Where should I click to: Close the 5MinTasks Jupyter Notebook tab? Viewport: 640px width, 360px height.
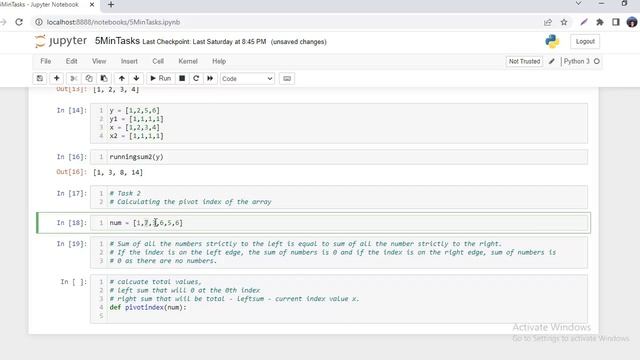(x=92, y=4)
